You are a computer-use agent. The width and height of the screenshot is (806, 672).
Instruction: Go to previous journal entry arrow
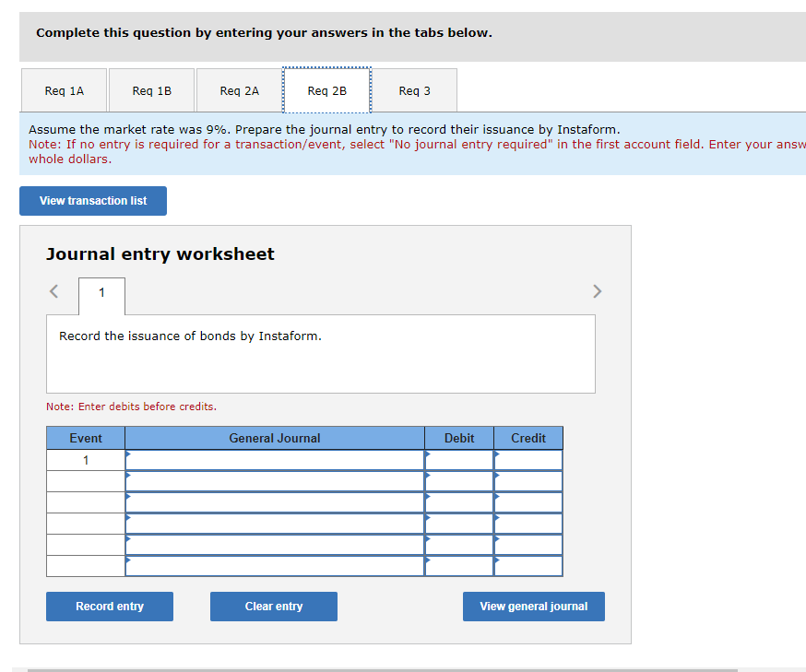point(54,291)
